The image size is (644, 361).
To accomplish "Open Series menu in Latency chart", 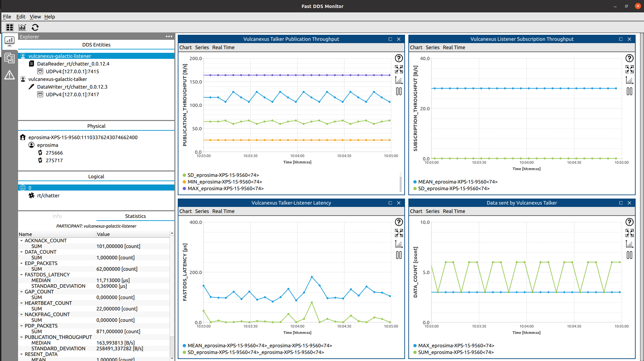I will [x=202, y=211].
